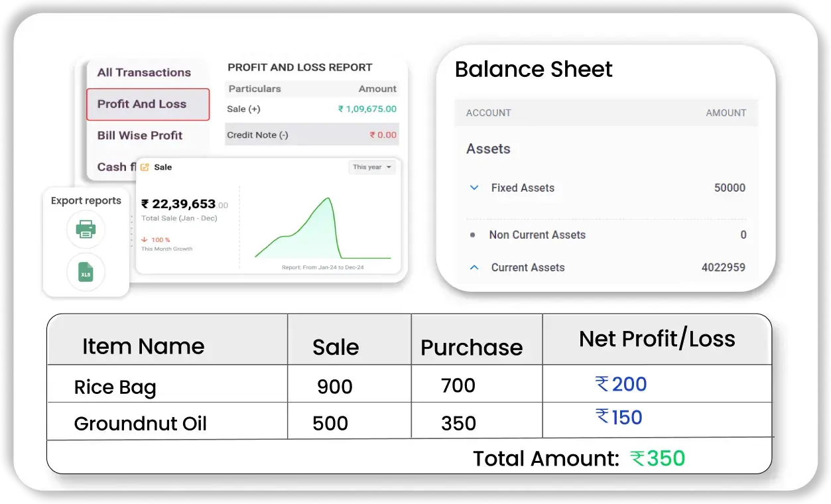The width and height of the screenshot is (831, 504).
Task: Click the XLS export icon
Action: [86, 272]
